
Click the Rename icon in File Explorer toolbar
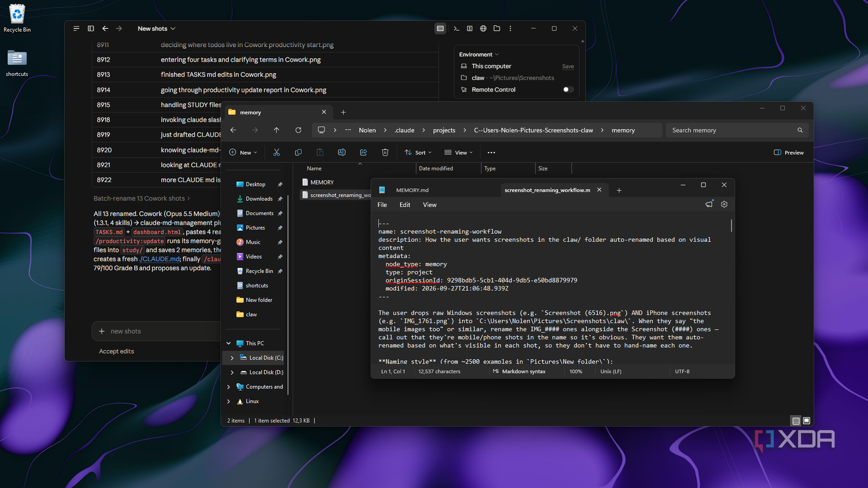(x=341, y=152)
